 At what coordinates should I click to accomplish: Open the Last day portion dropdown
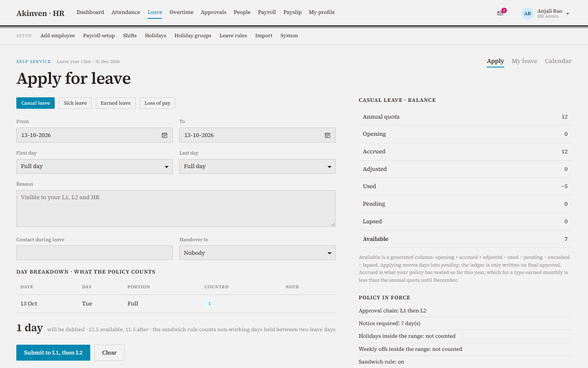pos(257,166)
